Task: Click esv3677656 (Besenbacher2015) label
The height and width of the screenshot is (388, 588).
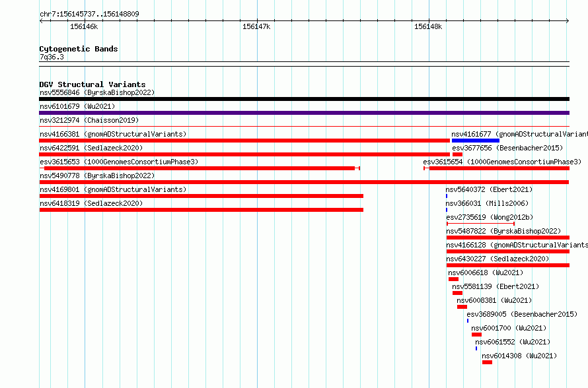Action: click(x=507, y=148)
